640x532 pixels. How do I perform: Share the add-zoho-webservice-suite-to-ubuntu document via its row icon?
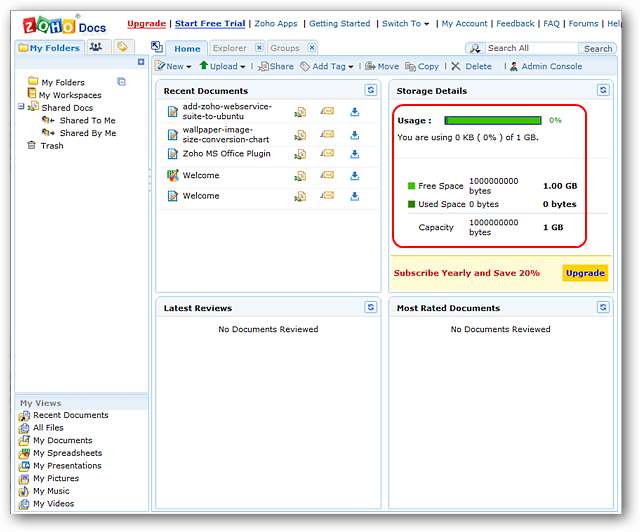[x=300, y=112]
